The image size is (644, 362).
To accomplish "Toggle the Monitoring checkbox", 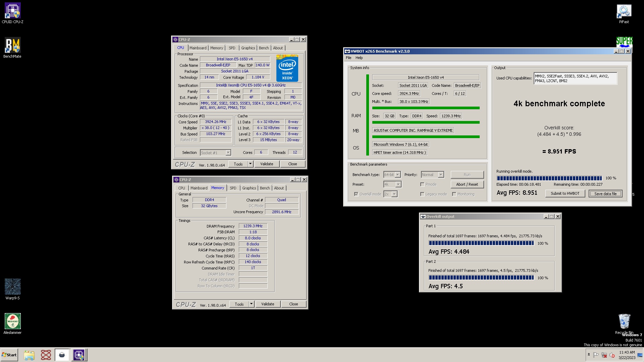I will coord(454,194).
